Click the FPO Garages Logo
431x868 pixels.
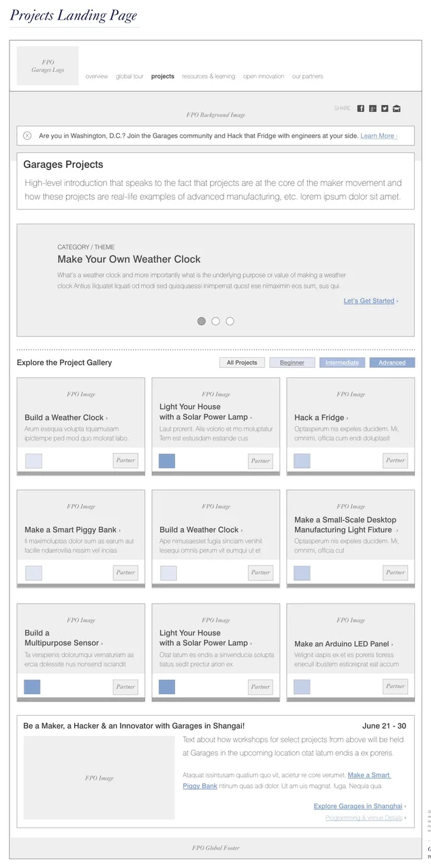[48, 65]
